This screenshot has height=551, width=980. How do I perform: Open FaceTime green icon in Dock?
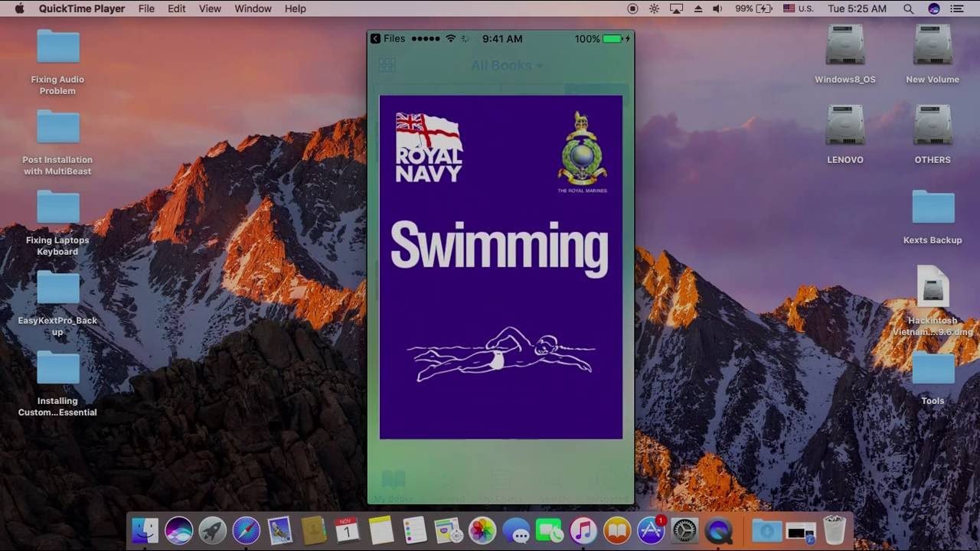point(550,530)
